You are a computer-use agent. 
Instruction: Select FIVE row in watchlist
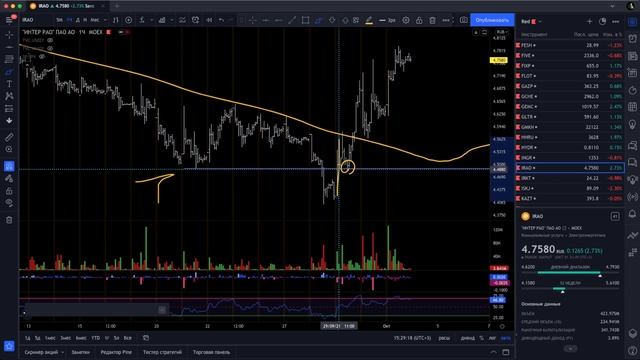pos(570,56)
